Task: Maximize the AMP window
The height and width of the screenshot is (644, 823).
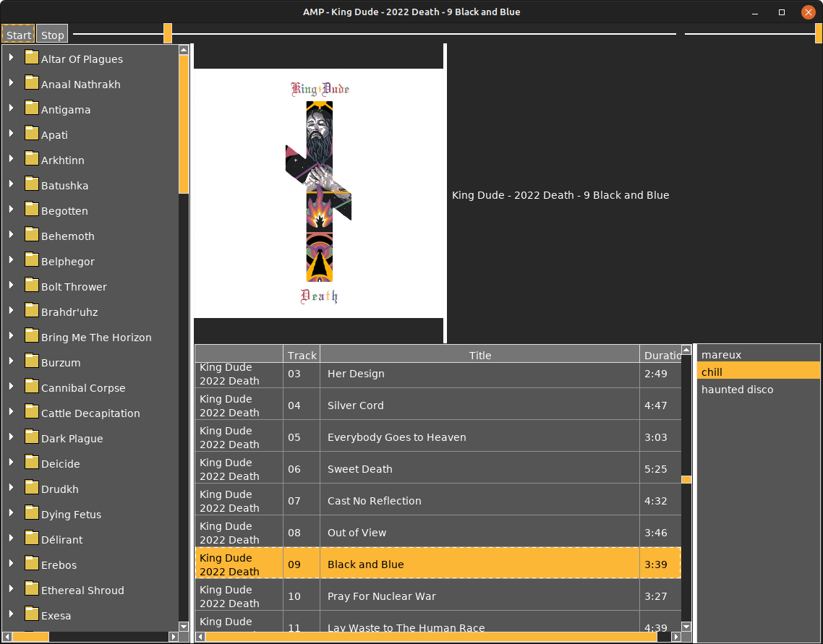Action: 782,12
